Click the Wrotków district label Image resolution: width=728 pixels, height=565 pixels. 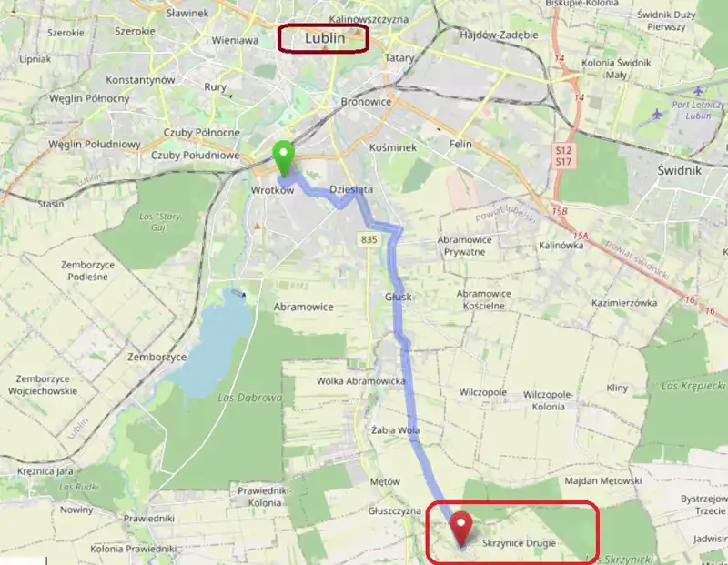(x=272, y=190)
